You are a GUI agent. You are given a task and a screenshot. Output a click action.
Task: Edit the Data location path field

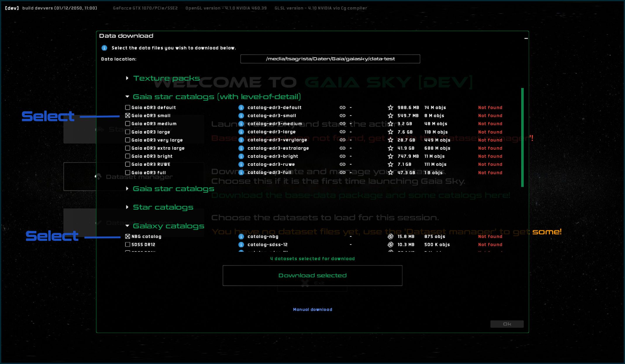[330, 59]
